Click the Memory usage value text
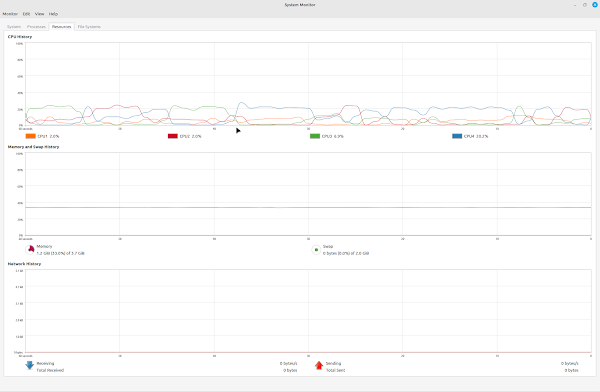 [x=60, y=253]
